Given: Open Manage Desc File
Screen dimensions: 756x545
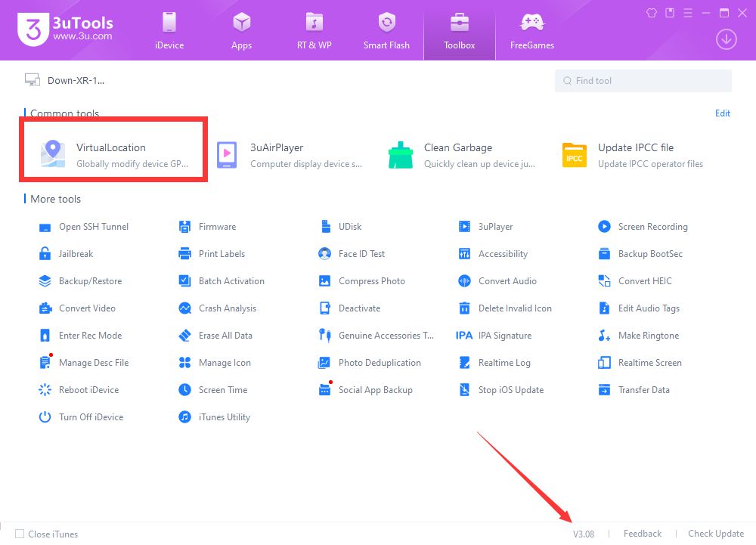Looking at the screenshot, I should [83, 363].
